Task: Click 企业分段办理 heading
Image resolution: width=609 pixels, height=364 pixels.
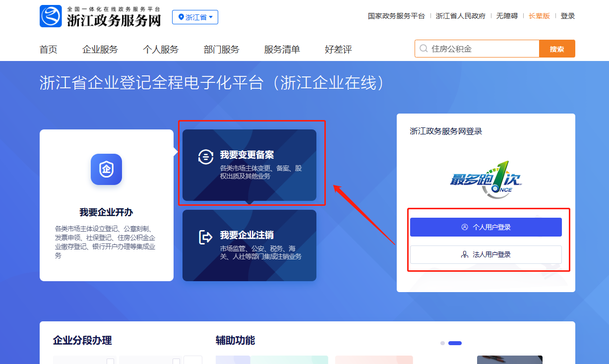Action: pyautogui.click(x=82, y=340)
